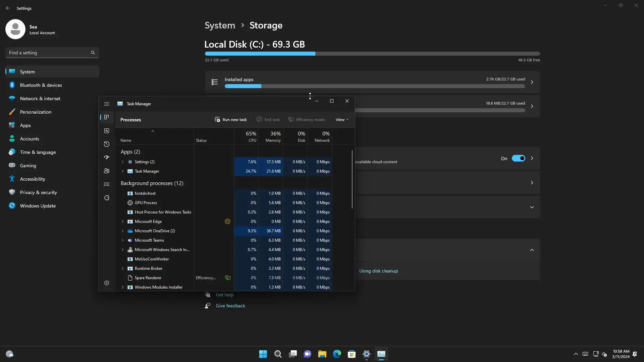644x362 pixels.
Task: Turn off the storage toggle switch
Action: click(518, 158)
